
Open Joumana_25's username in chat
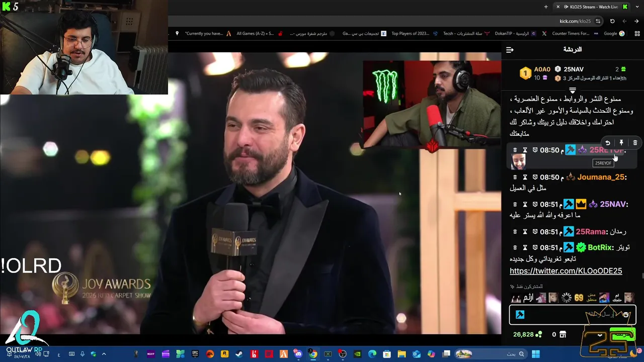[601, 177]
